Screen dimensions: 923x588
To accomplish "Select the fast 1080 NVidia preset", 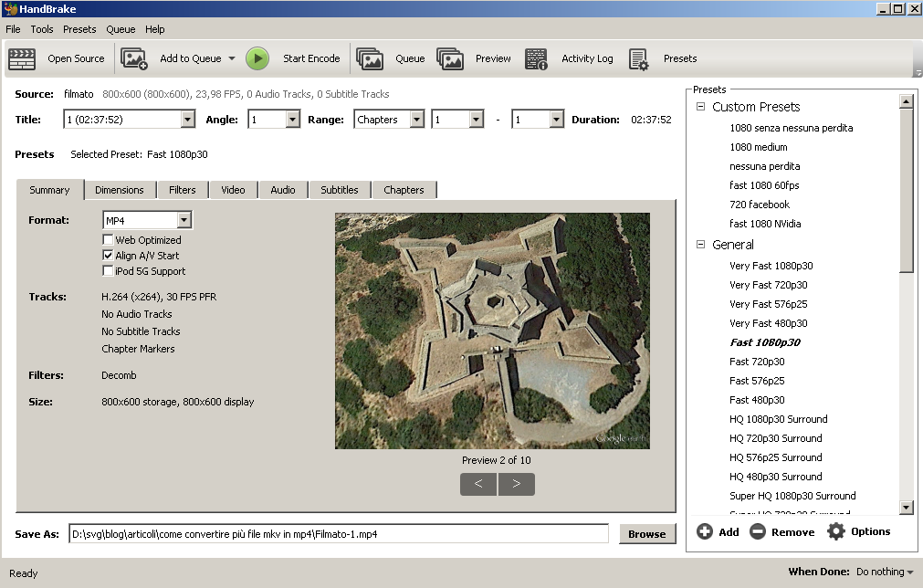I will pyautogui.click(x=765, y=224).
